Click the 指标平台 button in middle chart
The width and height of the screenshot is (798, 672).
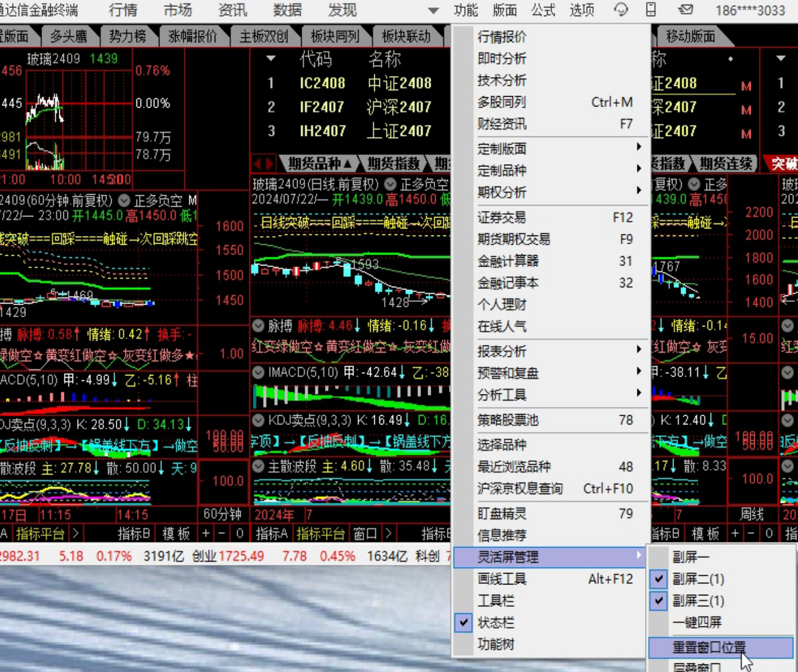pos(321,534)
